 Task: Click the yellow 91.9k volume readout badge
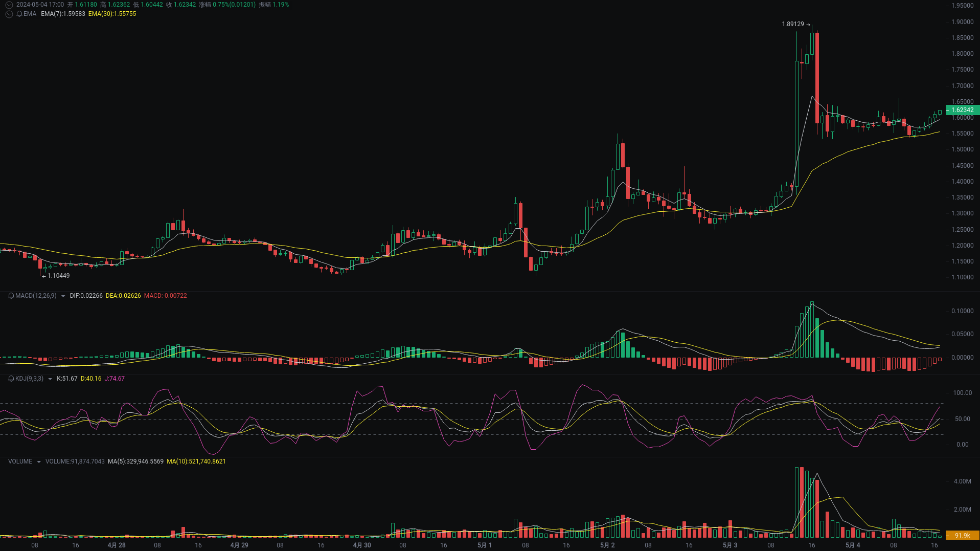tap(963, 534)
